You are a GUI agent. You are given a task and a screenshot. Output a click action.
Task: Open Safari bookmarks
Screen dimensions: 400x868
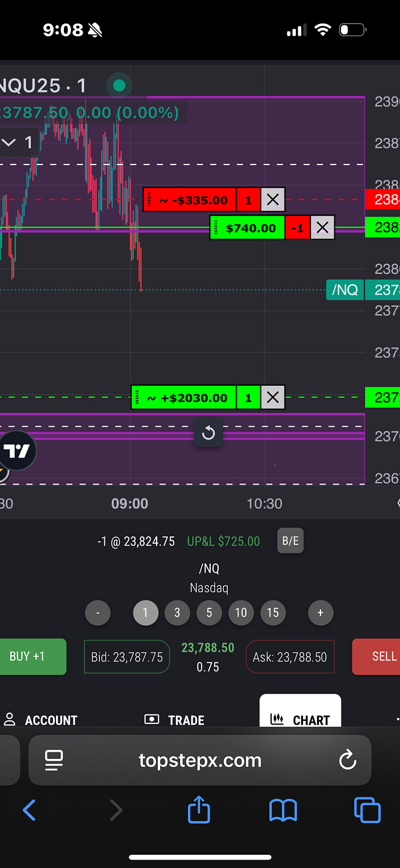point(283,811)
